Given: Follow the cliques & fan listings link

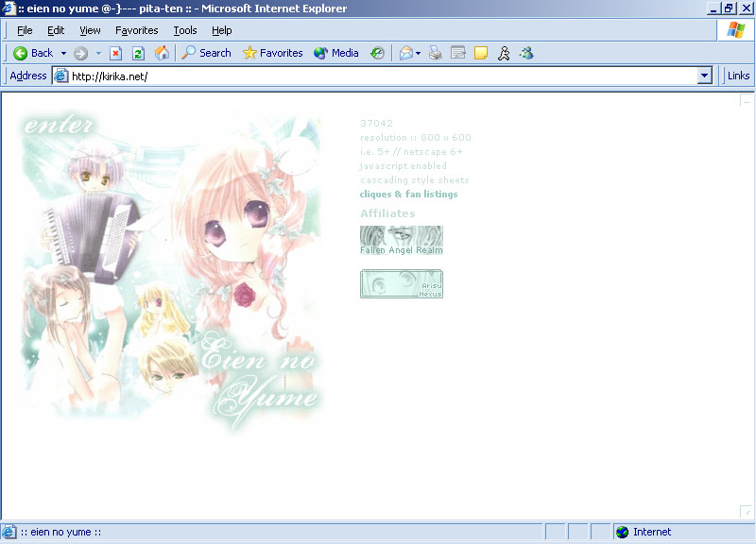Looking at the screenshot, I should click(x=408, y=195).
